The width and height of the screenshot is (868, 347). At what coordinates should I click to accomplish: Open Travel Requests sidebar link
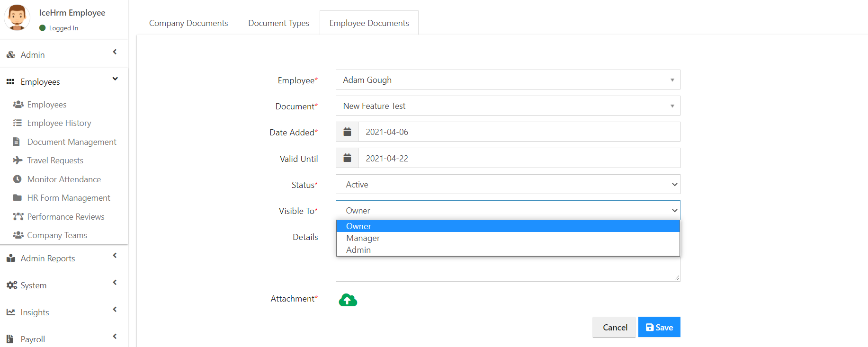[x=55, y=160]
